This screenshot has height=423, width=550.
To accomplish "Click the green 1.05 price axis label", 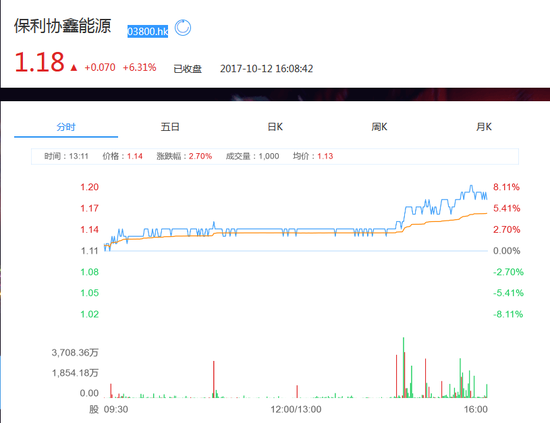I will point(89,293).
